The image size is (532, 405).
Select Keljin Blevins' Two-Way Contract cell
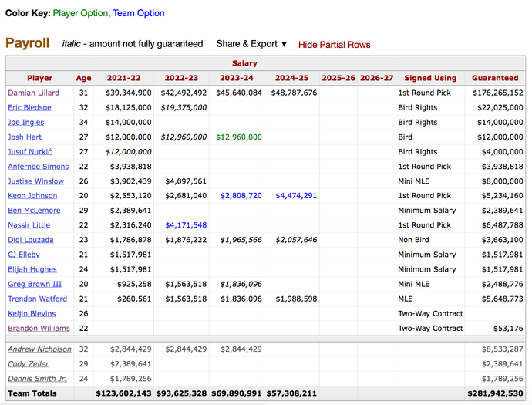pos(430,313)
